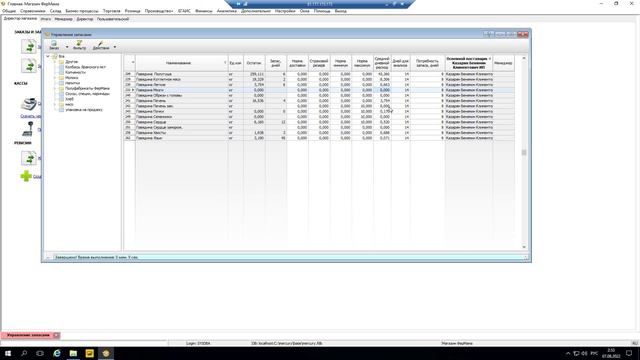Follow the Скачать link under КАССЫ
640x360 pixels.
coord(31,116)
